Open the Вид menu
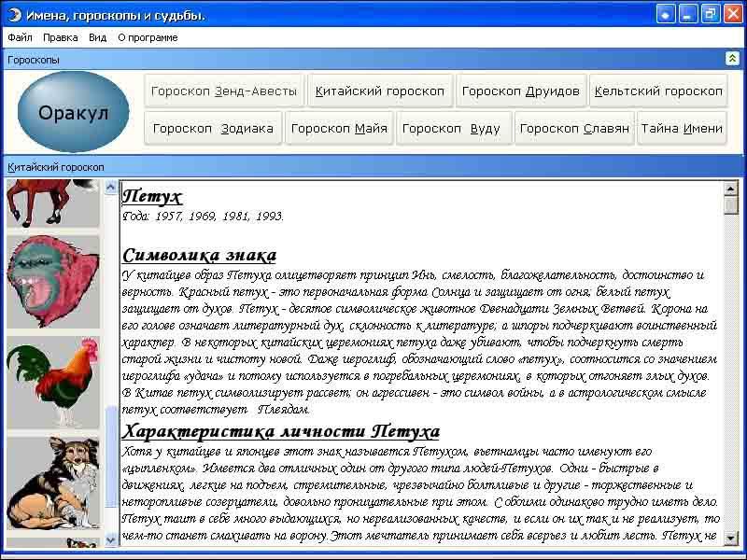 [97, 37]
